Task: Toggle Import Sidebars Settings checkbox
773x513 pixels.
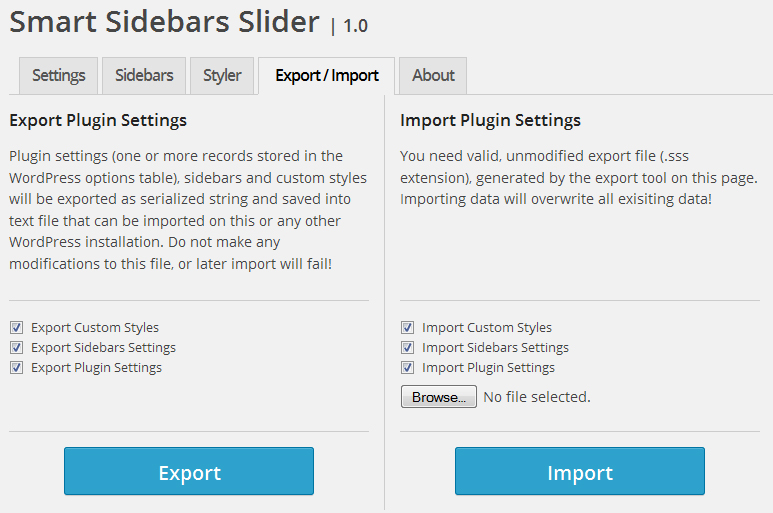Action: 407,348
